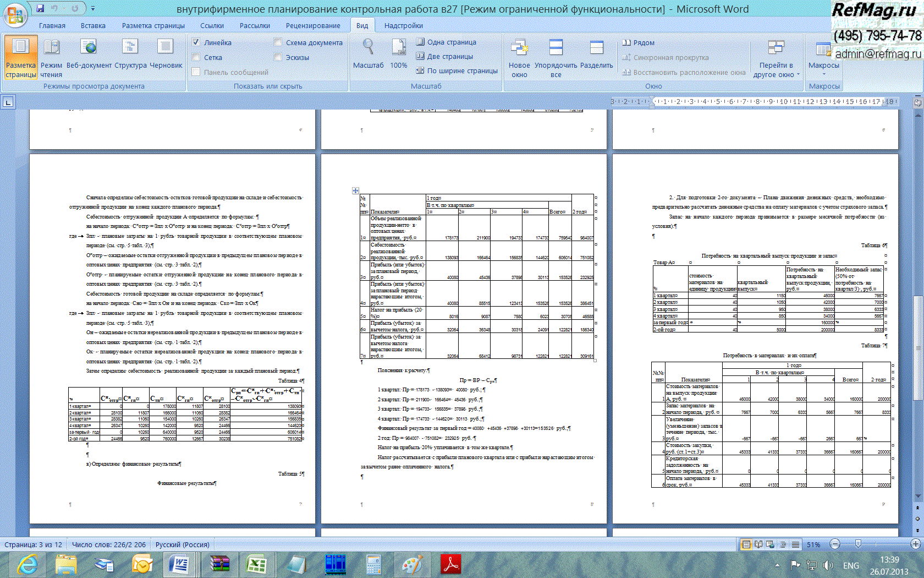
Task: Set zoom to 100% icon
Action: click(x=399, y=48)
